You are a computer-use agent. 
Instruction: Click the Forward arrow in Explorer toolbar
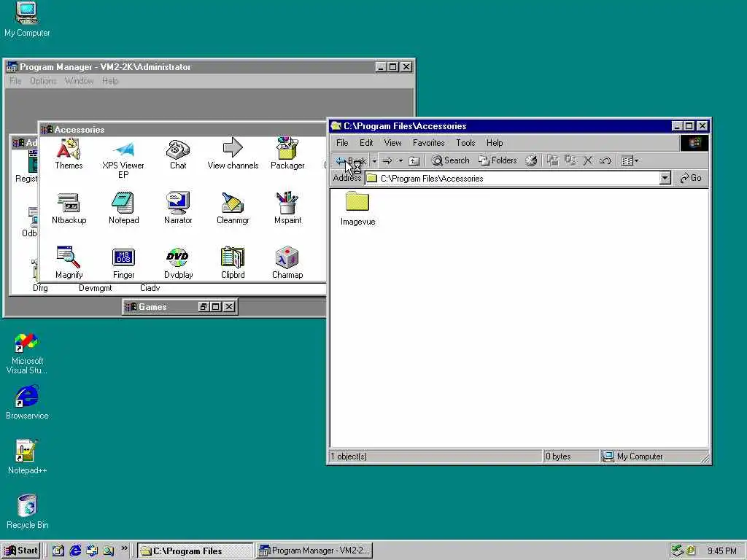(x=387, y=161)
